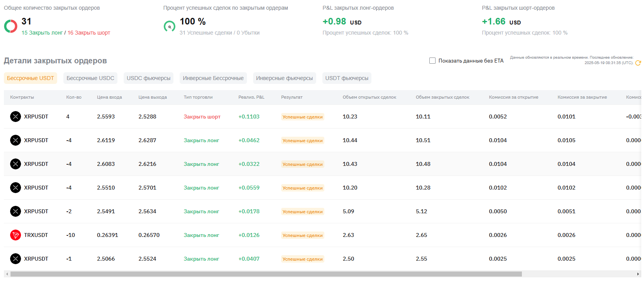The height and width of the screenshot is (282, 644).
Task: Click the '100 %' success rate figure
Action: (x=192, y=21)
